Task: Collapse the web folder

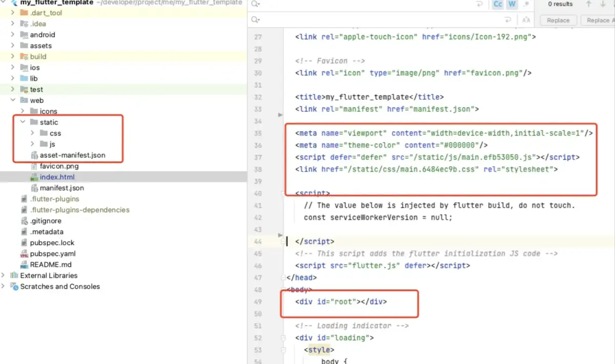Action: [13, 100]
